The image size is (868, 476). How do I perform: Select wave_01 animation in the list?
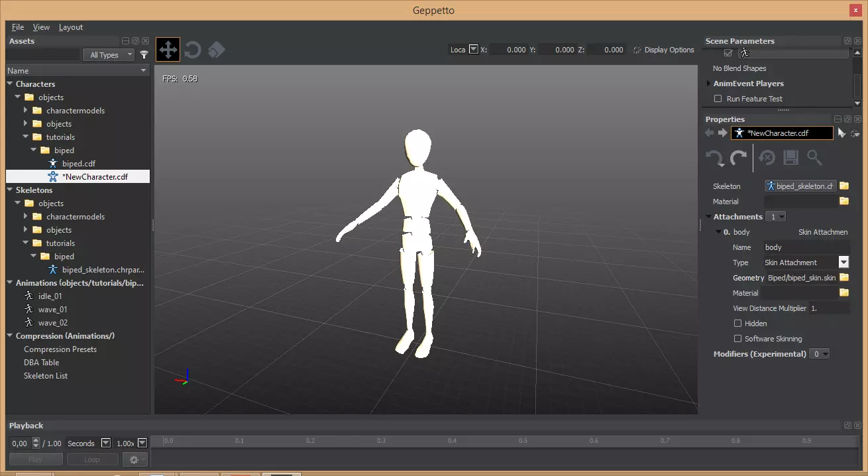52,310
